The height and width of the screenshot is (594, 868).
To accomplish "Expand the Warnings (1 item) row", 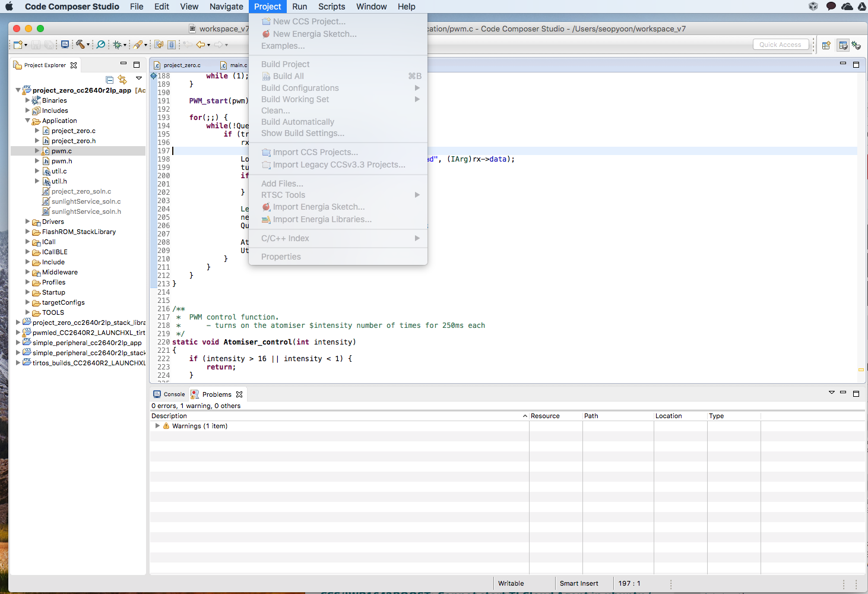I will (157, 426).
